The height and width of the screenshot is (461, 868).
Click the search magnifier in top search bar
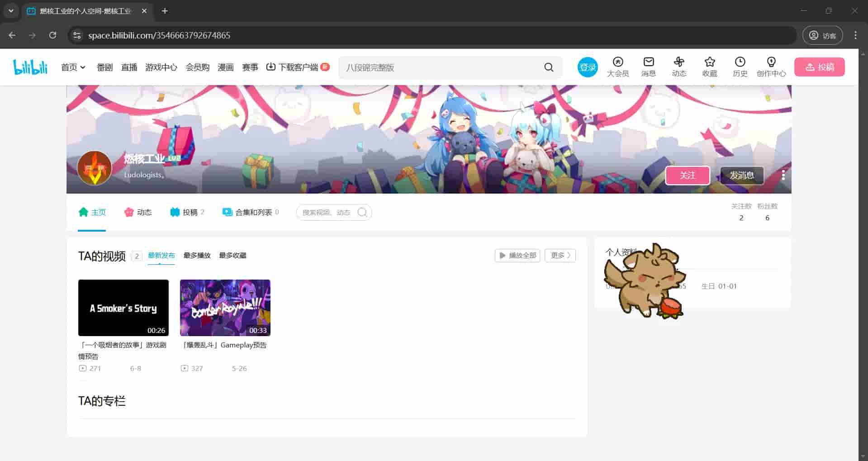(x=549, y=67)
